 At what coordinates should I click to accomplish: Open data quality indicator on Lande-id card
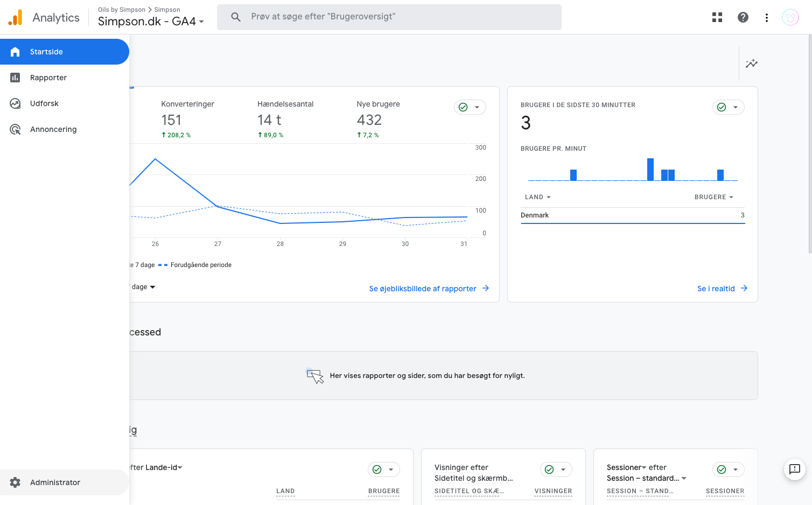click(x=384, y=469)
